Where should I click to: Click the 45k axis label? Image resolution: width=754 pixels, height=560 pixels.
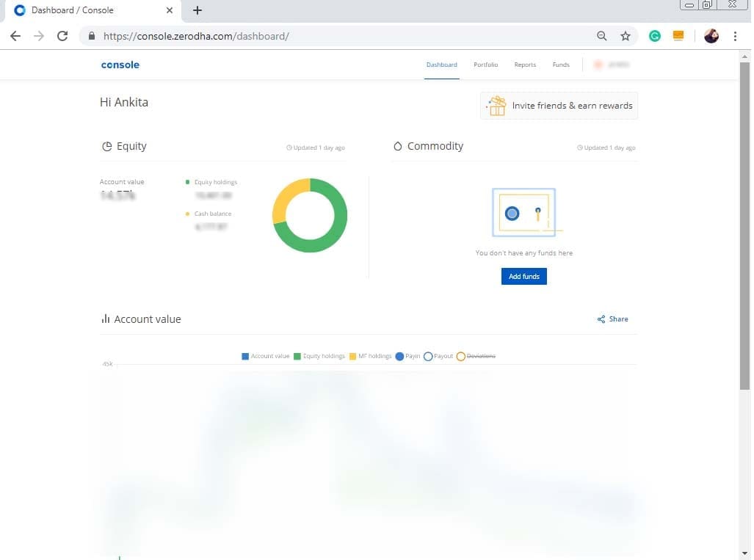[x=107, y=364]
